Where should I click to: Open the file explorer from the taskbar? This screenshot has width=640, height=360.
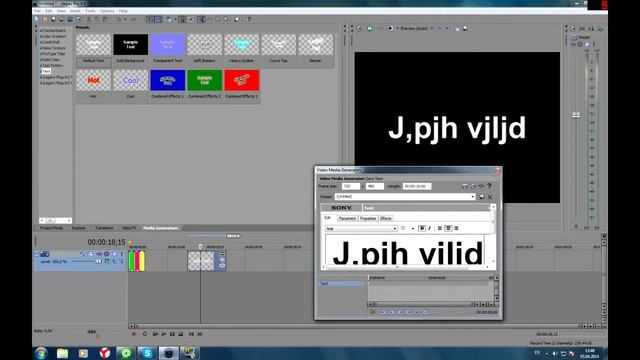click(62, 353)
